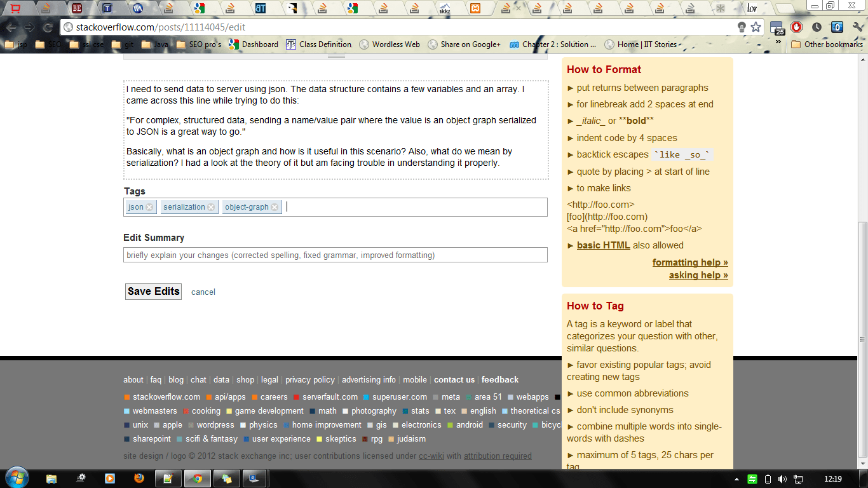Open the Chrome wrench menu icon
The image size is (868, 488).
[858, 28]
